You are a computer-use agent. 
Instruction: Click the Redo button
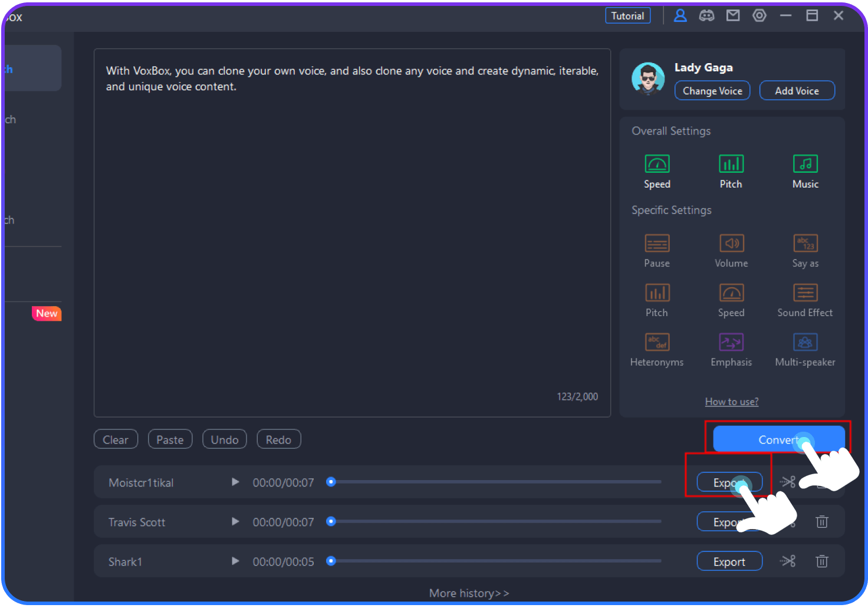pos(279,439)
